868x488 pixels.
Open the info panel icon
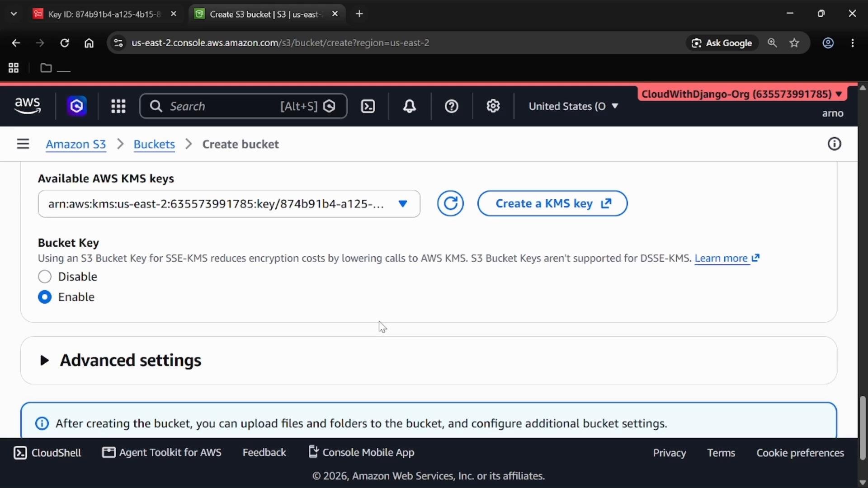tap(834, 144)
